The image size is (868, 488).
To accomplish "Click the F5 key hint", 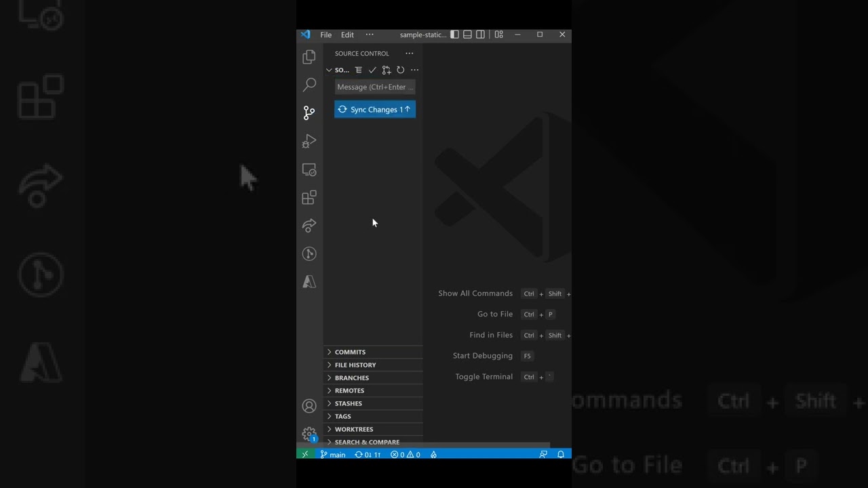I will point(527,356).
